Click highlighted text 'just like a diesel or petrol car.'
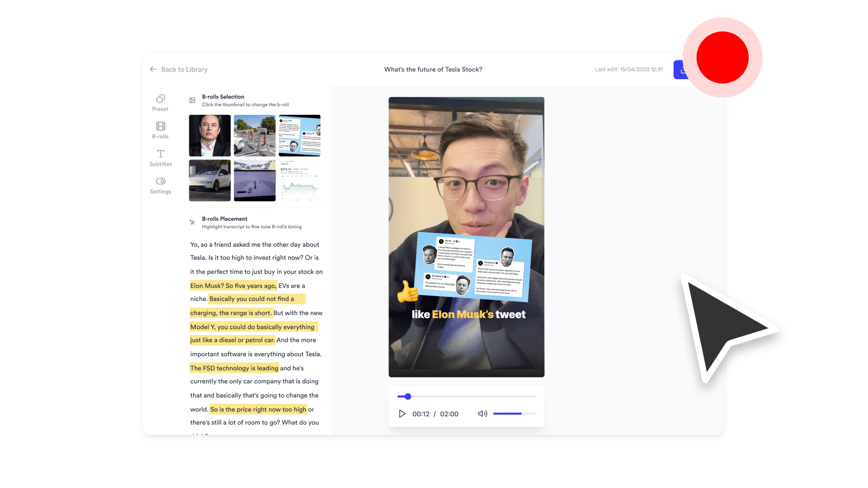This screenshot has width=868, height=488. click(232, 340)
